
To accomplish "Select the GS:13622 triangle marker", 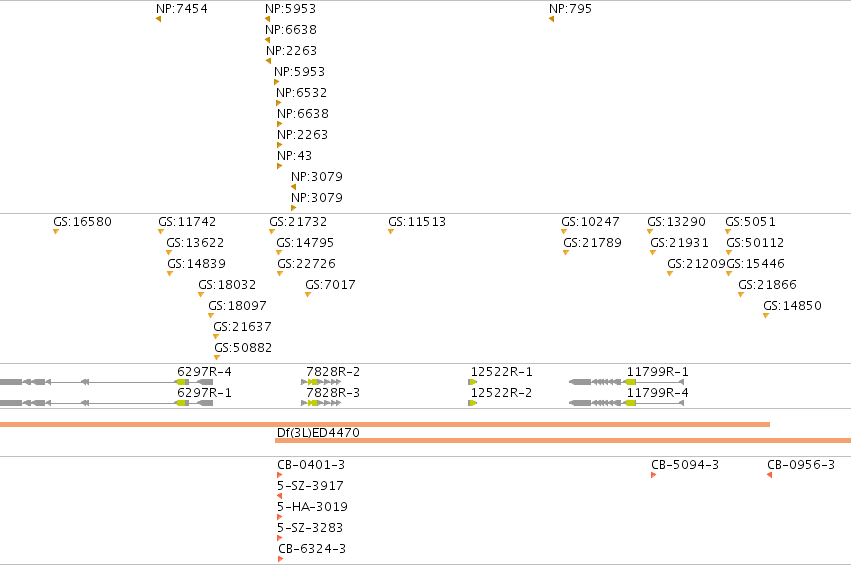I will pos(169,253).
